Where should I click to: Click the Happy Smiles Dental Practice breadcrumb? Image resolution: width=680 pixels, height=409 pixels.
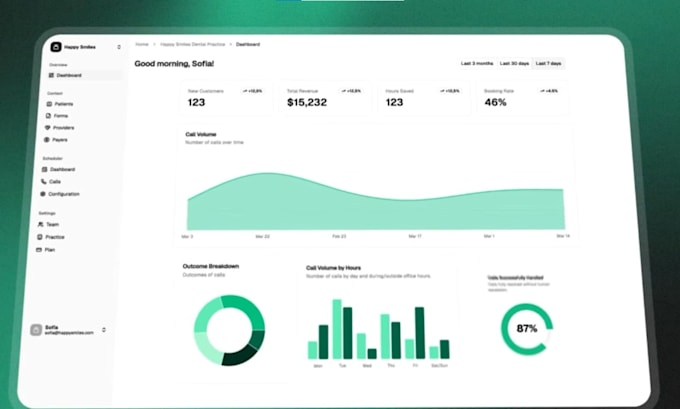[x=193, y=44]
